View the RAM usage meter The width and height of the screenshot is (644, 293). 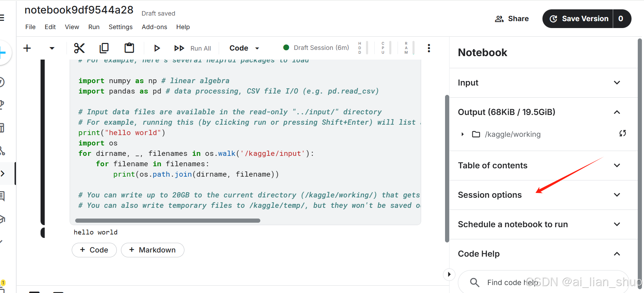[x=410, y=48]
